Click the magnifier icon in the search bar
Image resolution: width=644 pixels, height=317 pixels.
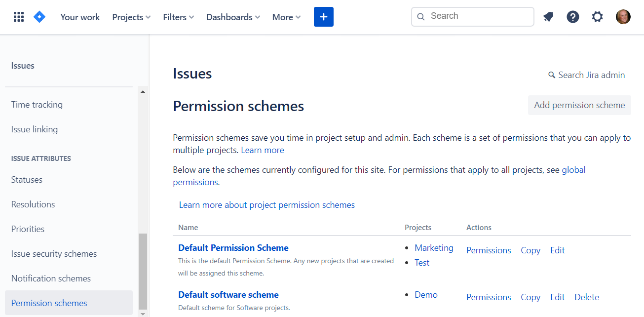pos(420,16)
